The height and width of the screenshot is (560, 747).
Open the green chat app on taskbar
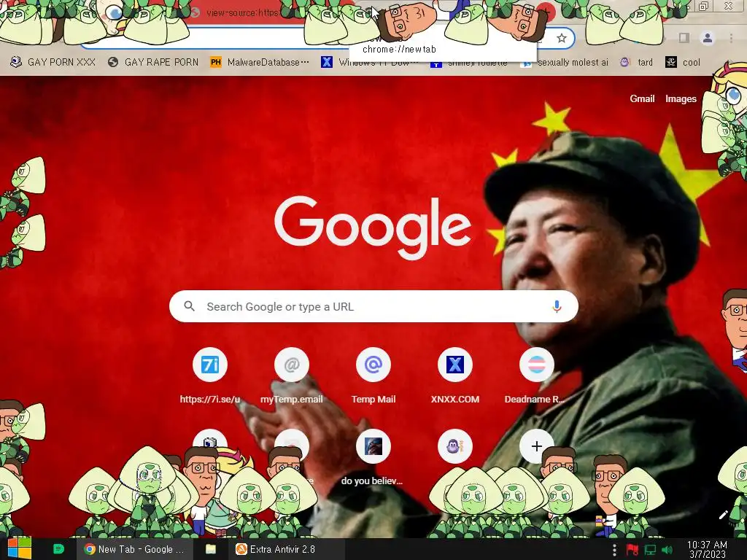tap(58, 549)
